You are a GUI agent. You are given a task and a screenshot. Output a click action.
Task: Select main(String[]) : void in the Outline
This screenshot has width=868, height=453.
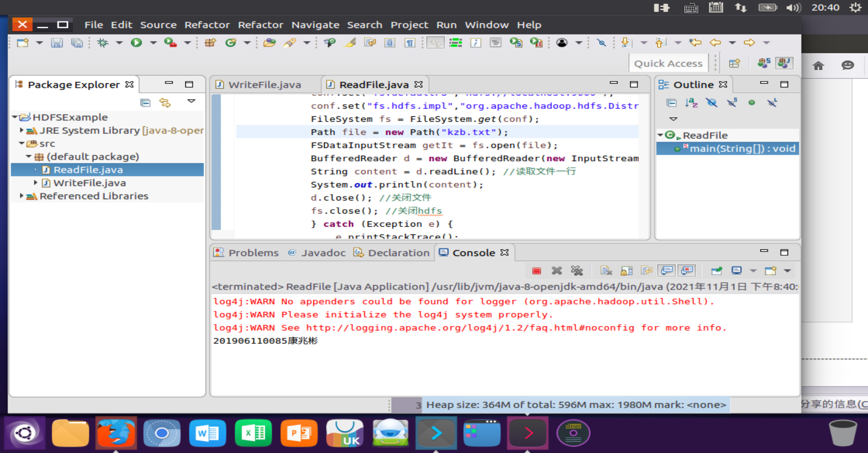click(741, 148)
